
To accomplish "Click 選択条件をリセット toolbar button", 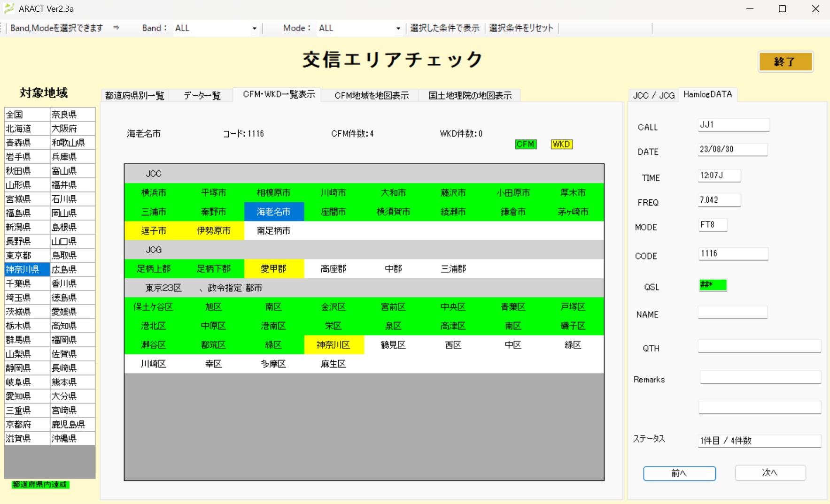I will pos(521,28).
